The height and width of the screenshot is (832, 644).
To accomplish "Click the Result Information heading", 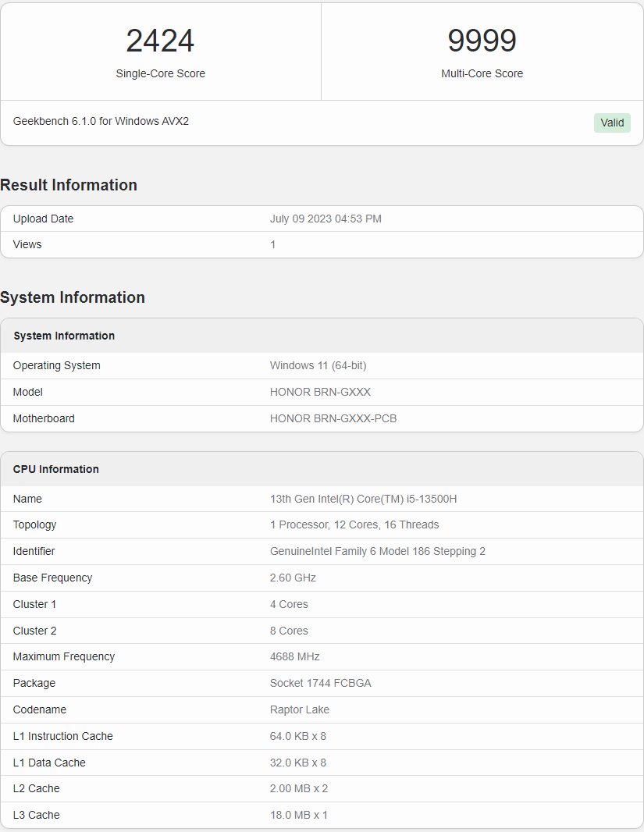I will click(69, 185).
